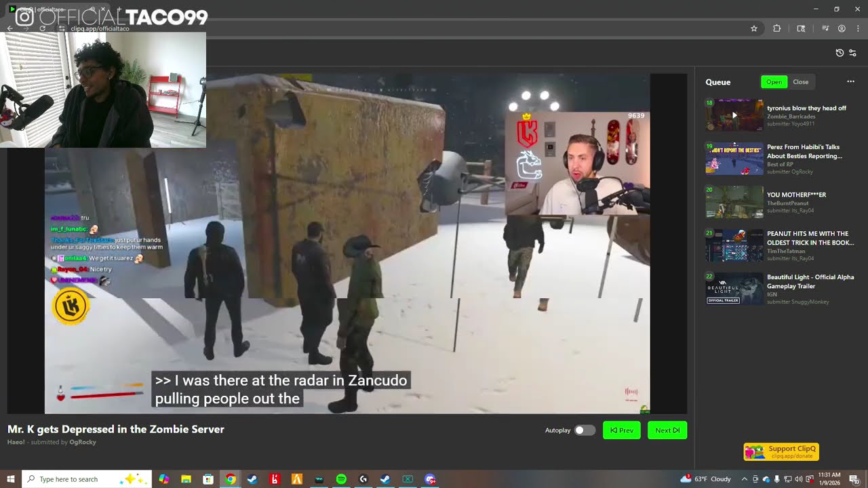The width and height of the screenshot is (868, 488).
Task: Click title 'Beautiful Light - Official Alpha Gameplay Trailer'
Action: pos(810,281)
